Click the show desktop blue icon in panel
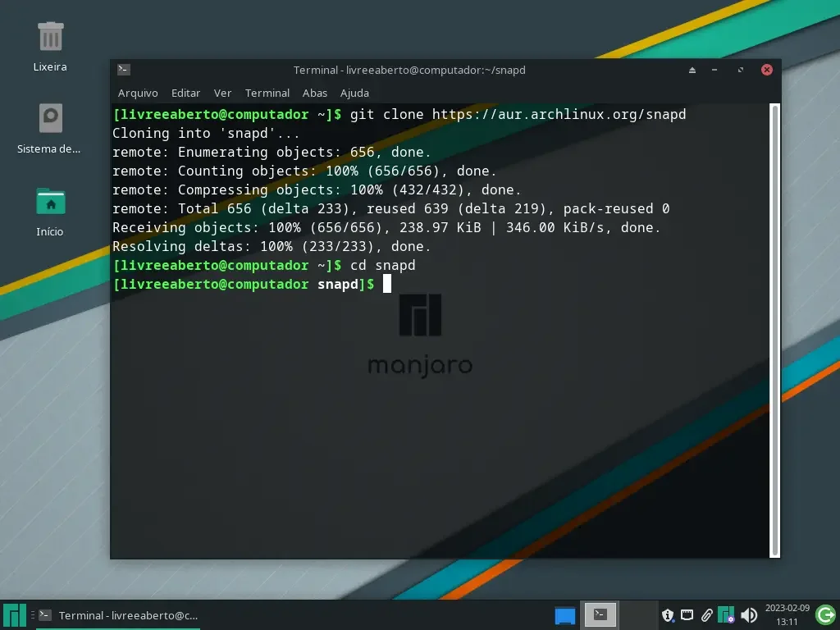This screenshot has width=840, height=630. [x=564, y=615]
